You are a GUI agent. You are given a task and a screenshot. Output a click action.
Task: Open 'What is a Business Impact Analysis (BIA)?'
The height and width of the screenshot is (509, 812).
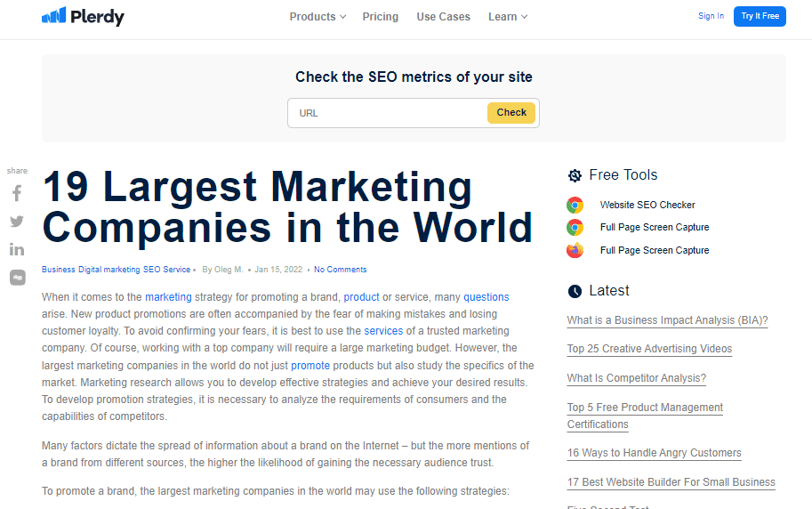pyautogui.click(x=668, y=320)
